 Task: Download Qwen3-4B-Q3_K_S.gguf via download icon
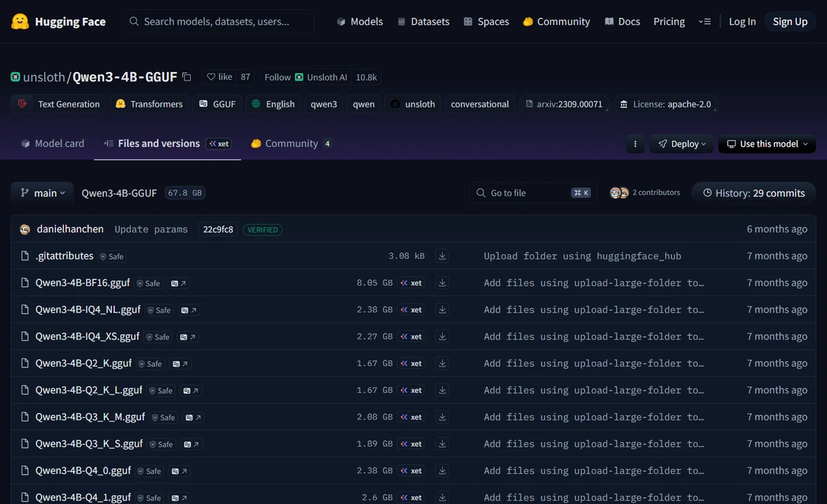point(442,444)
